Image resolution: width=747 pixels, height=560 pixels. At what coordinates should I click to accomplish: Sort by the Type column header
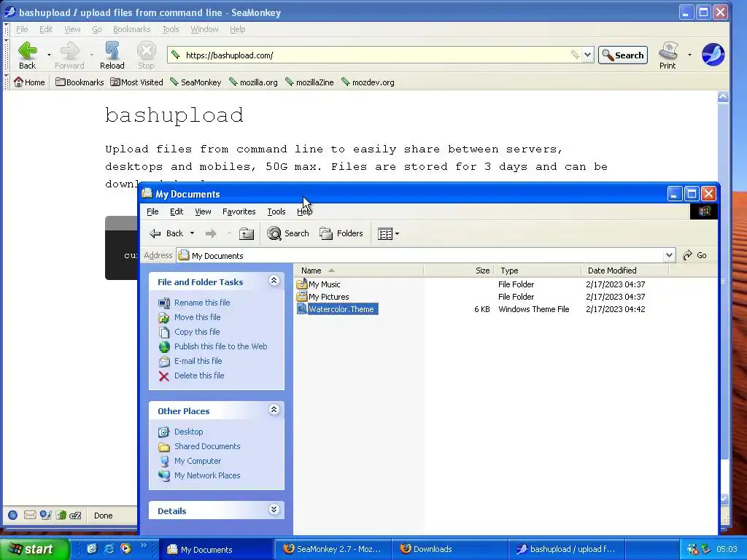pos(538,271)
